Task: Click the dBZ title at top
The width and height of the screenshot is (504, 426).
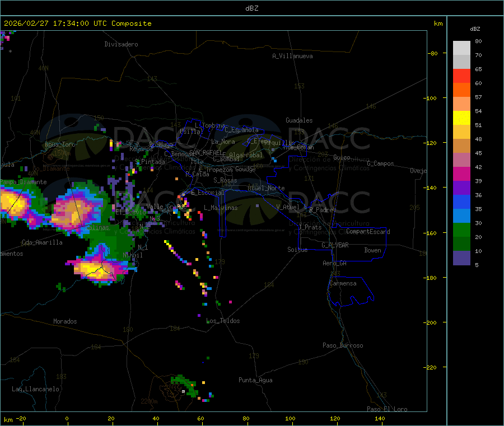Action: pos(251,8)
